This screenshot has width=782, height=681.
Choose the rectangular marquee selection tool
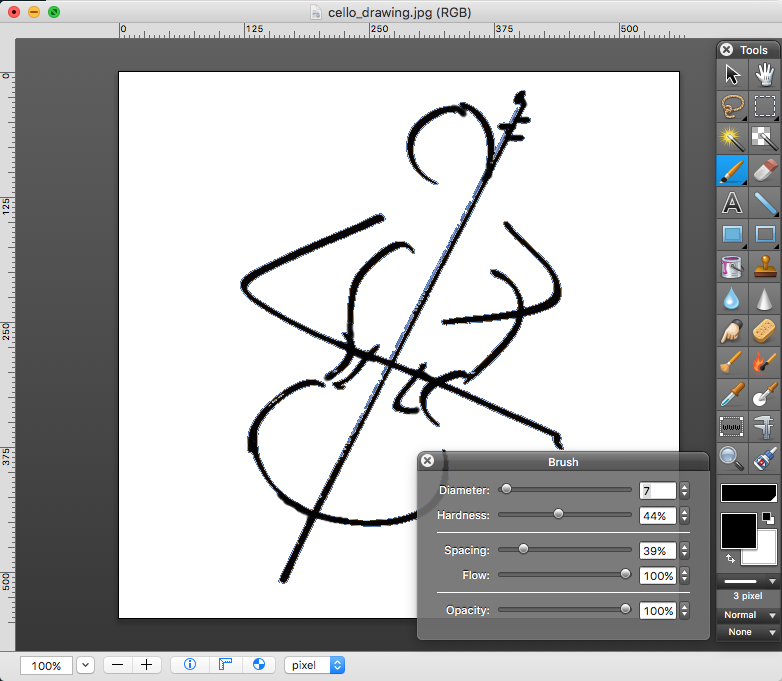[x=764, y=106]
